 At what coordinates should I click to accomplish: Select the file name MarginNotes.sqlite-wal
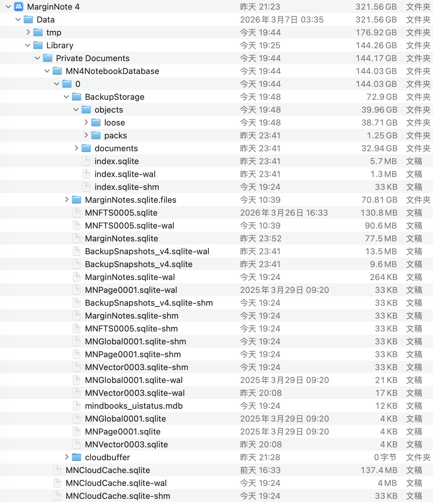130,277
